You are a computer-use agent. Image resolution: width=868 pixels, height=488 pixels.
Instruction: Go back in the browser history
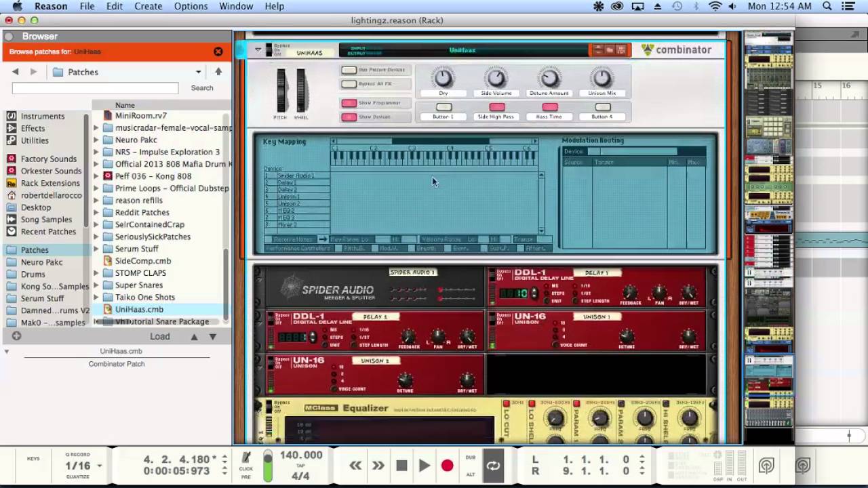15,72
